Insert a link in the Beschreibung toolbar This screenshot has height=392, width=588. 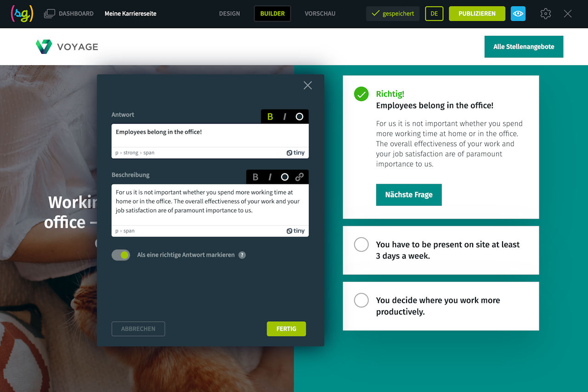click(300, 177)
